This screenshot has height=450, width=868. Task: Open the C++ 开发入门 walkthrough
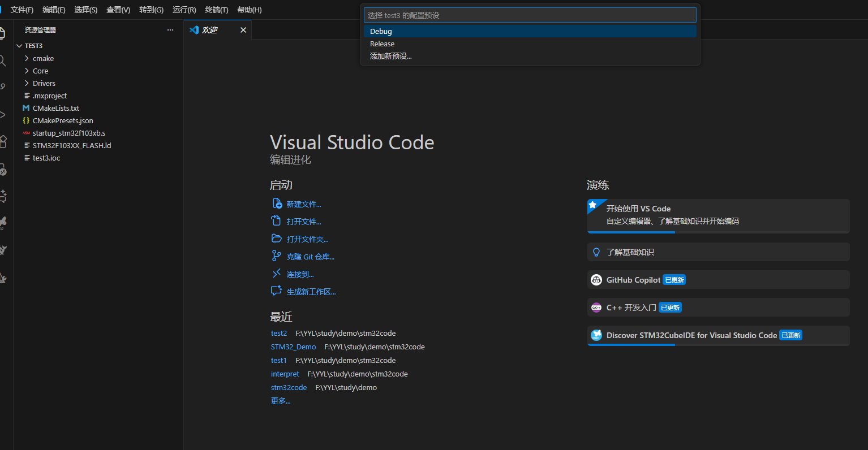(719, 308)
